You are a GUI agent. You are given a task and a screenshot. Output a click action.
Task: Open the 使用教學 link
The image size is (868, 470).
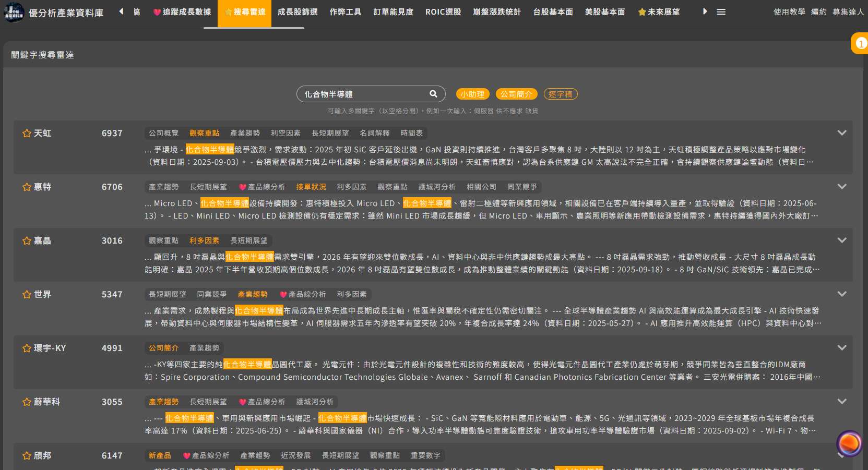tap(789, 12)
